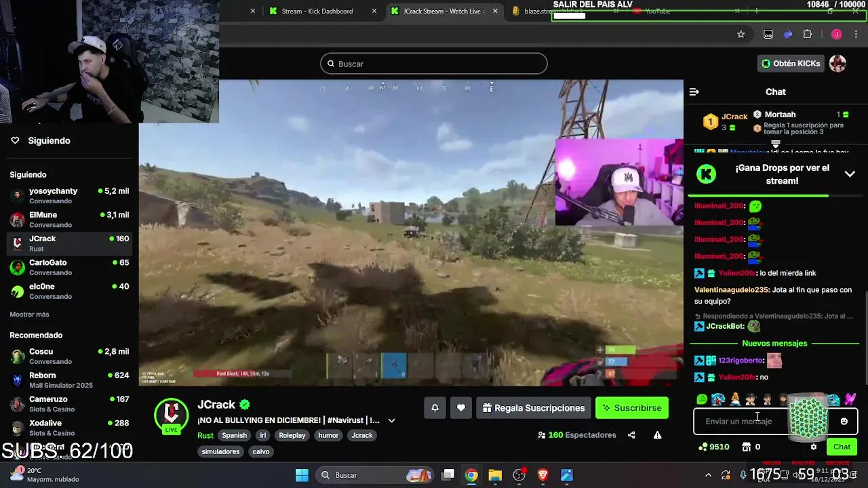Open CarloGato channel in sidebar
Screen dimensions: 868x488
(x=69, y=267)
